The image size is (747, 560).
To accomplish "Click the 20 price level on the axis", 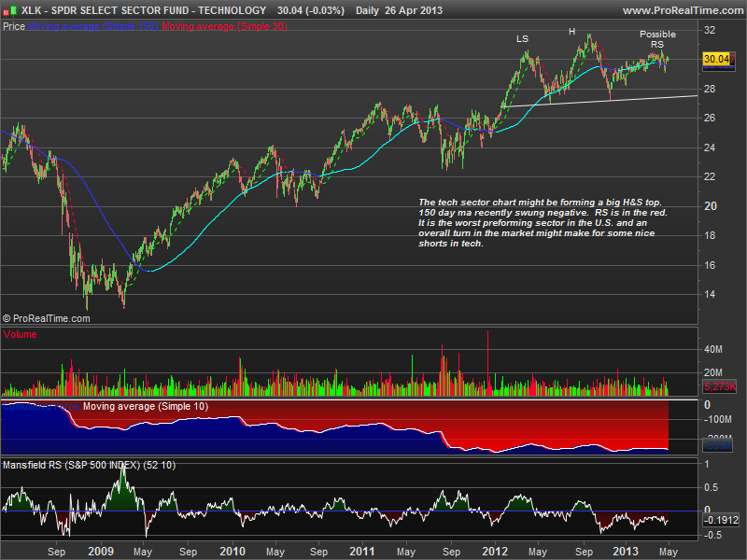I will 710,206.
